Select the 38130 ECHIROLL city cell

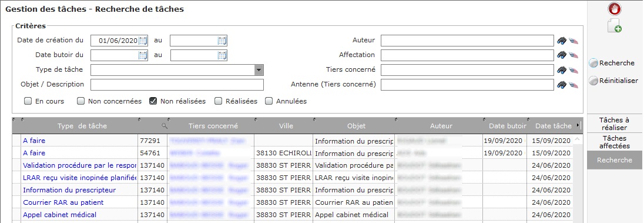(283, 153)
